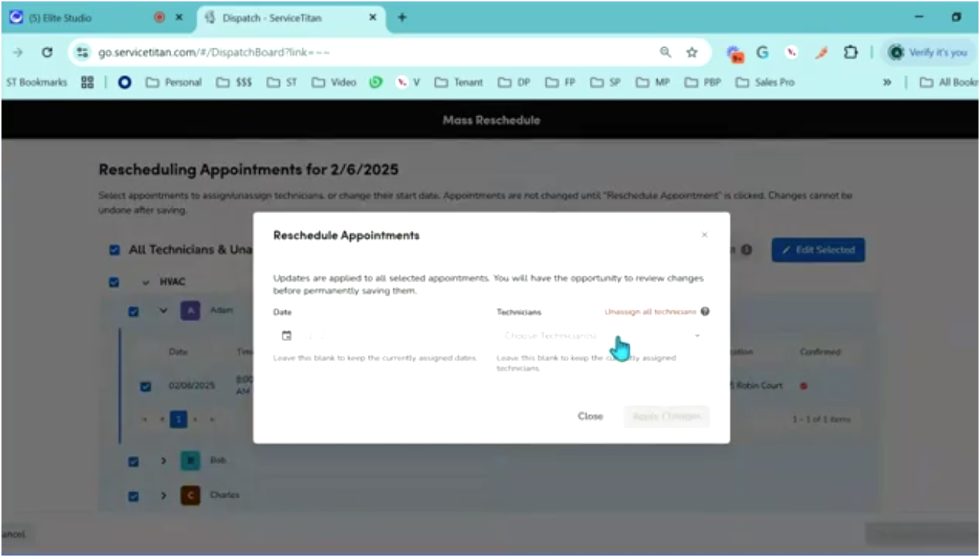Click the browser forward arrow
The image size is (980, 557).
pyautogui.click(x=17, y=53)
